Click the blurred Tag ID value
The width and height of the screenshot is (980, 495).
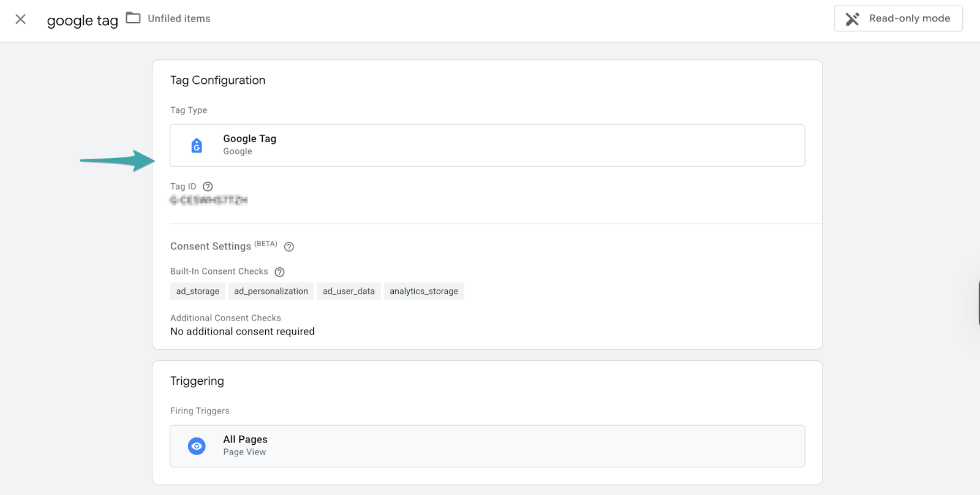[x=209, y=200]
